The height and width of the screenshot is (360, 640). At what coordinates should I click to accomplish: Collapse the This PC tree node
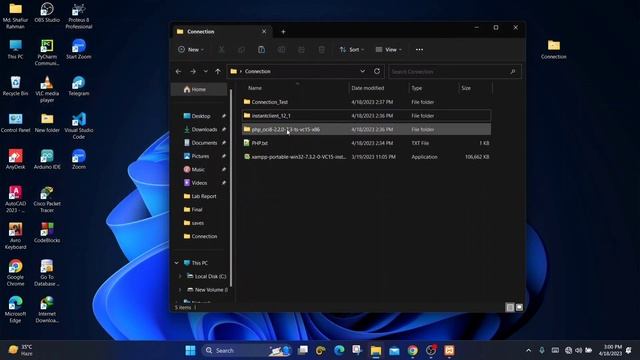click(x=176, y=263)
